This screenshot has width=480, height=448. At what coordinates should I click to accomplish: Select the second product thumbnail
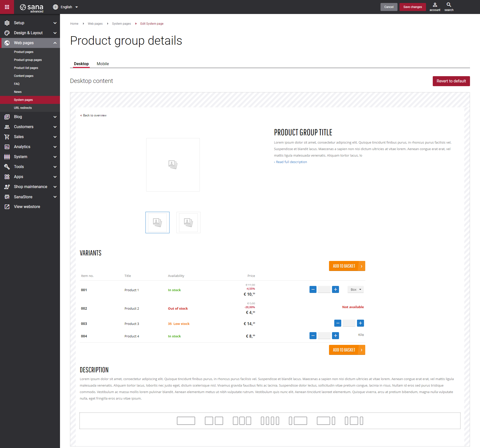[188, 223]
